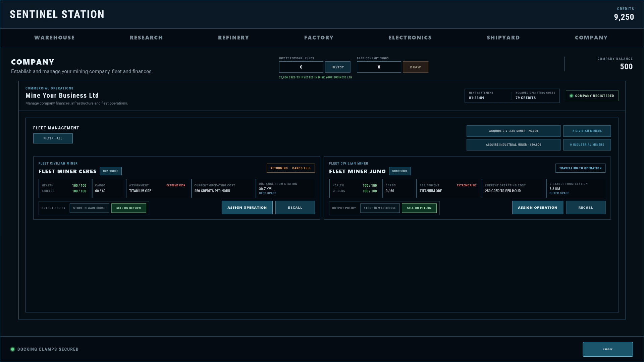Switch to the Shipyard tab

tap(503, 38)
